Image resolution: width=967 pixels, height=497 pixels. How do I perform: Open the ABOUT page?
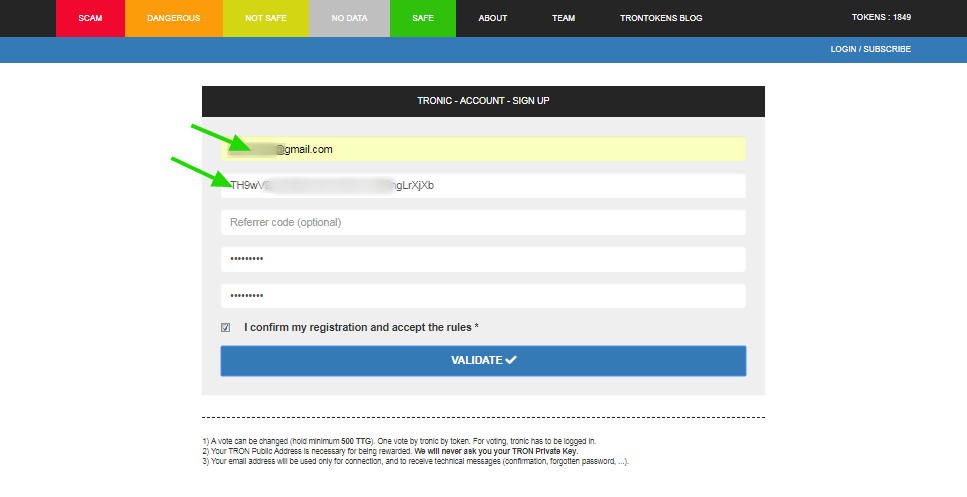493,18
